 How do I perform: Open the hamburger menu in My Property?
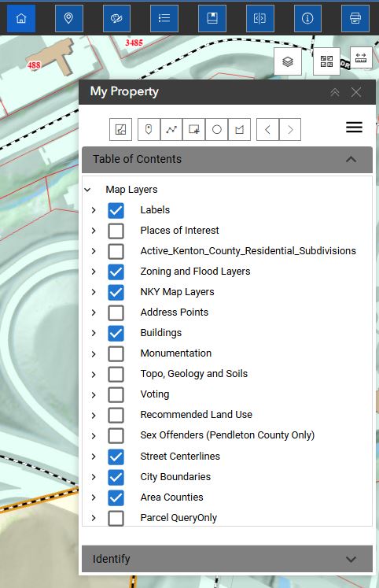click(354, 128)
